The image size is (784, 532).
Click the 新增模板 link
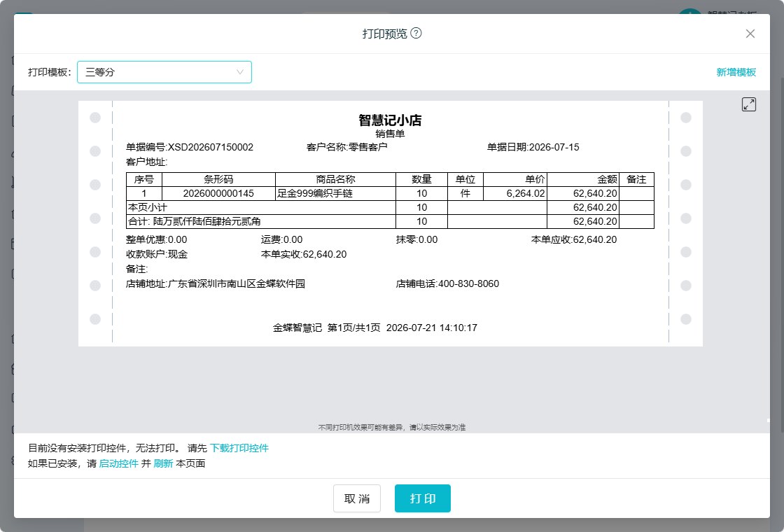tap(736, 72)
